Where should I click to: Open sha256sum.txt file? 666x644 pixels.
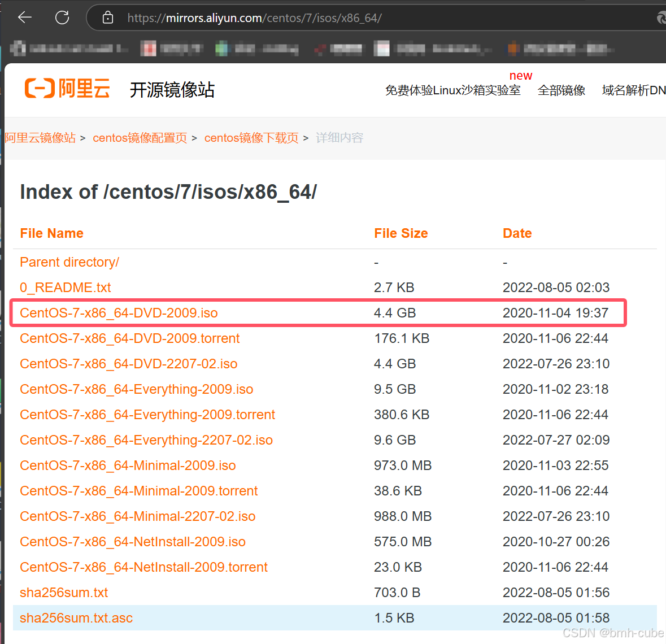[x=64, y=593]
